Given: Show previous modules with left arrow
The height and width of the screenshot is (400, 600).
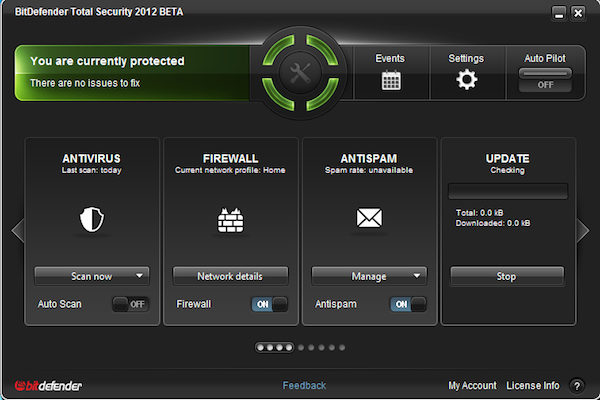Looking at the screenshot, I should coord(18,230).
